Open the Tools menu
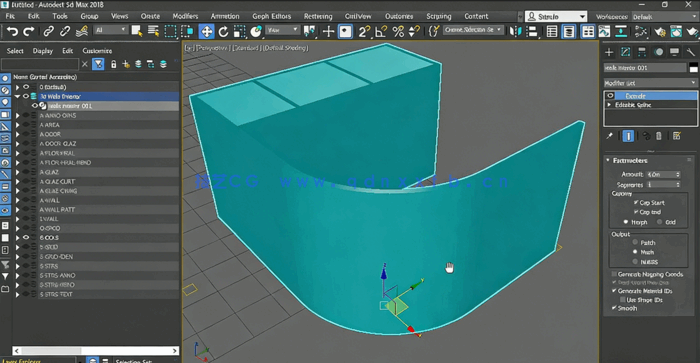The image size is (700, 363). pyautogui.click(x=60, y=16)
